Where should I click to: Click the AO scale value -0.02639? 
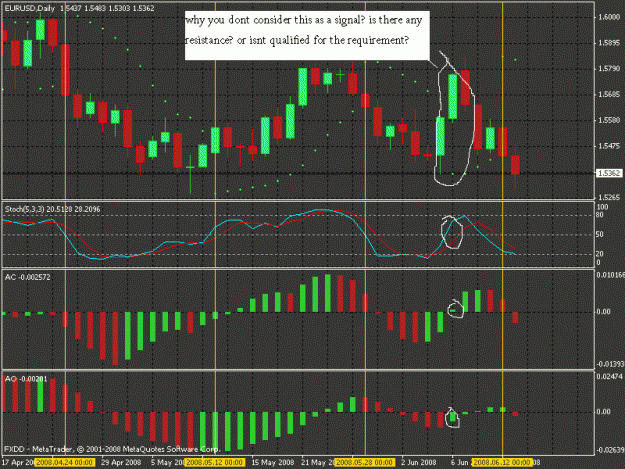click(x=610, y=450)
